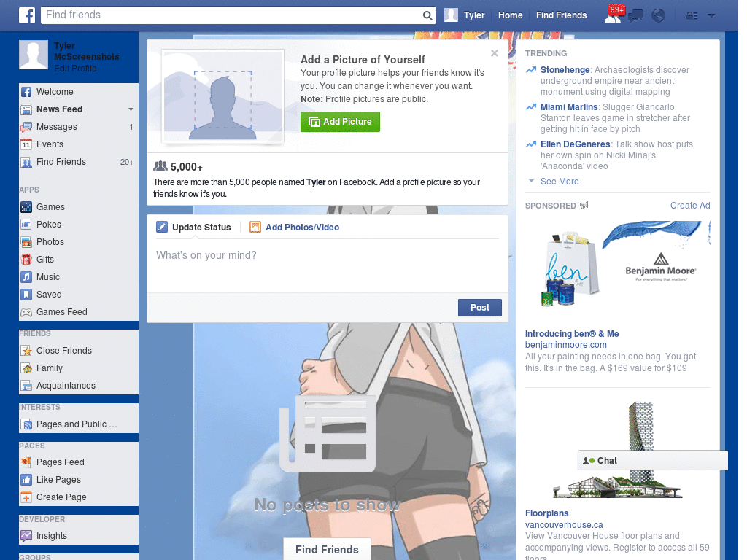747x560 pixels.
Task: Open friend requests icon with 99+ badge
Action: click(614, 15)
